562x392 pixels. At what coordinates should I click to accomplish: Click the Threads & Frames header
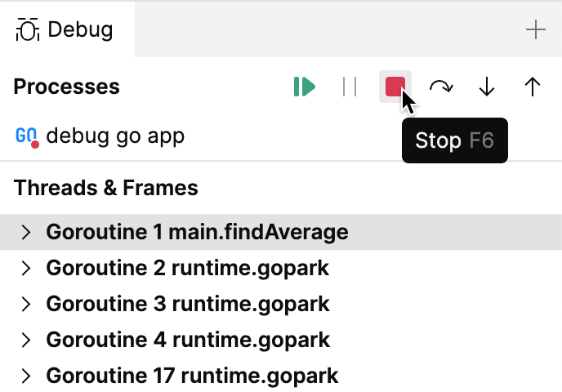coord(106,188)
